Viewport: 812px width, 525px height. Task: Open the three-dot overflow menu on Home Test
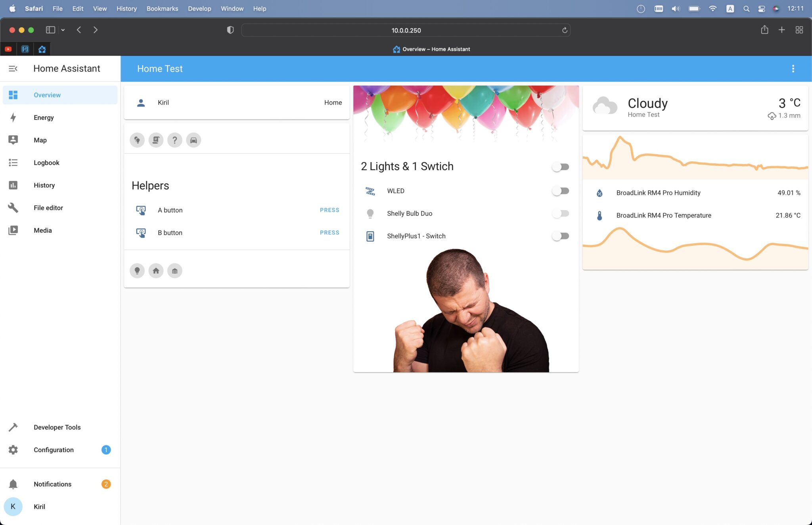point(793,68)
